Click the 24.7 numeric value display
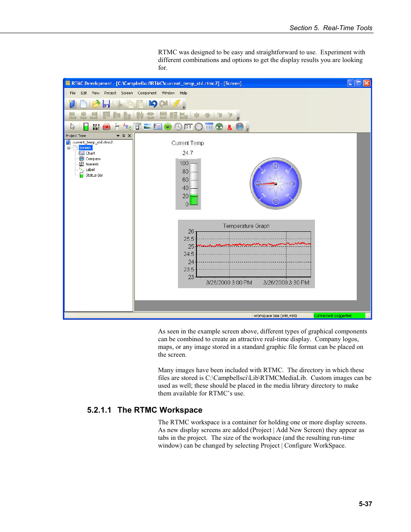Viewport: 411px width, 532px height. point(188,153)
